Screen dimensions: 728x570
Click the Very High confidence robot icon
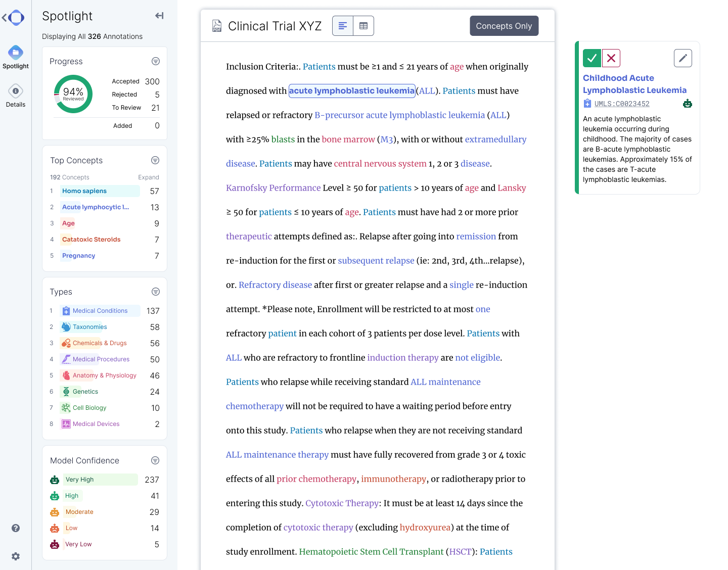55,480
